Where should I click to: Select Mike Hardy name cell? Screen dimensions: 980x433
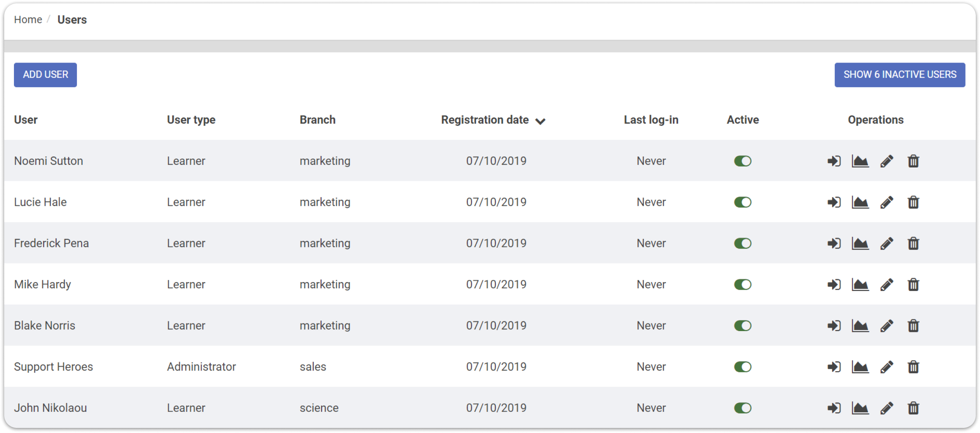tap(42, 285)
